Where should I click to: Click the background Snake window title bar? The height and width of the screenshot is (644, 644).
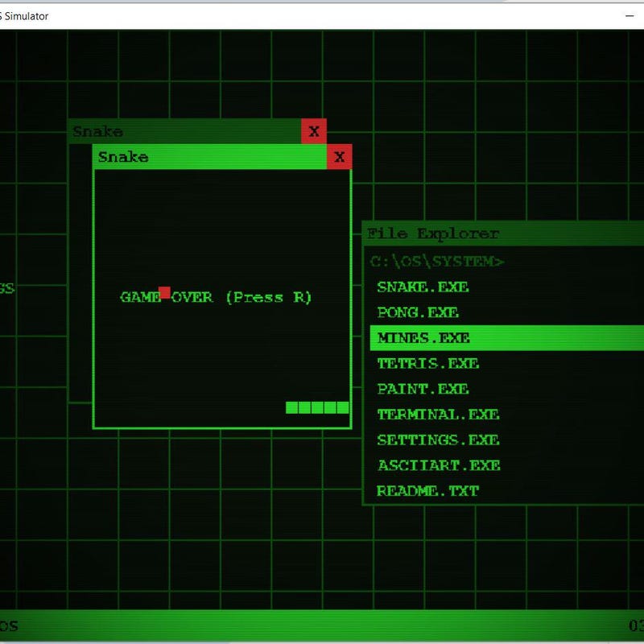184,131
